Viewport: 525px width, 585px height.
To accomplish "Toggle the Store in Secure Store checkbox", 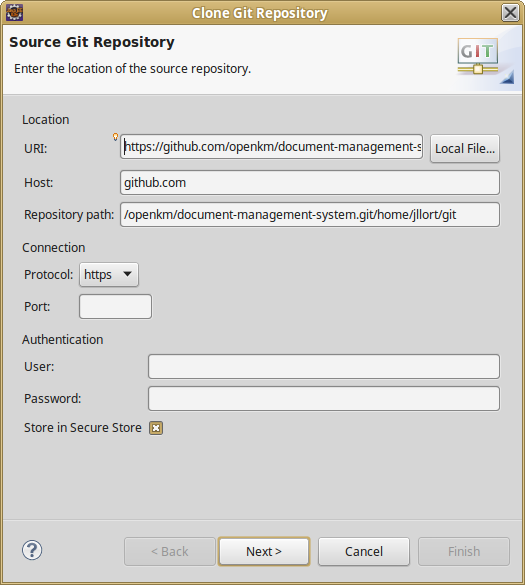I will pyautogui.click(x=156, y=428).
